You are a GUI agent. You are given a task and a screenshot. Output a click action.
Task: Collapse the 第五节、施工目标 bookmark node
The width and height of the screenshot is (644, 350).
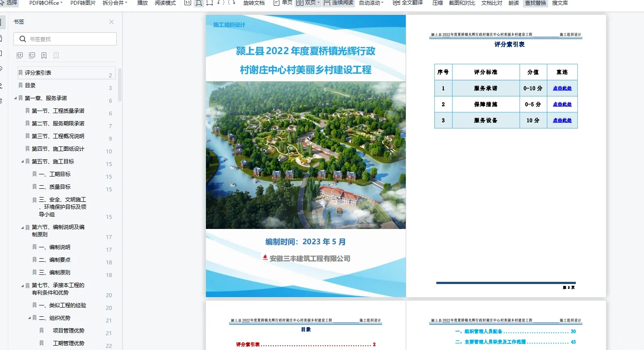coord(23,161)
